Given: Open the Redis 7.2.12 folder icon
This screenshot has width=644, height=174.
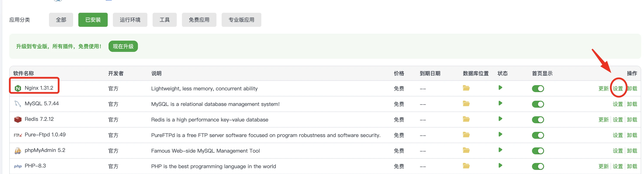Looking at the screenshot, I should click(x=466, y=119).
